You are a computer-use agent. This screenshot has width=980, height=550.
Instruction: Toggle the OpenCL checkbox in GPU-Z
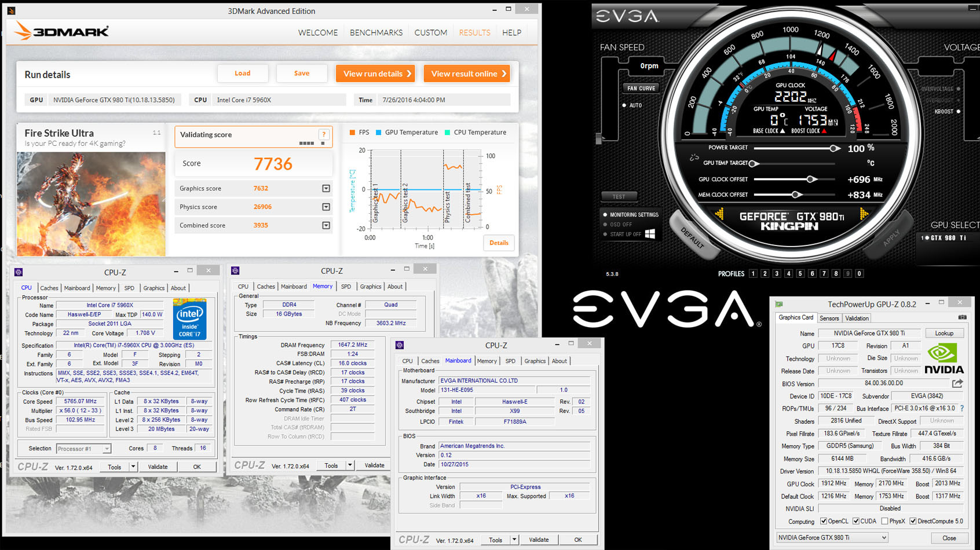823,521
